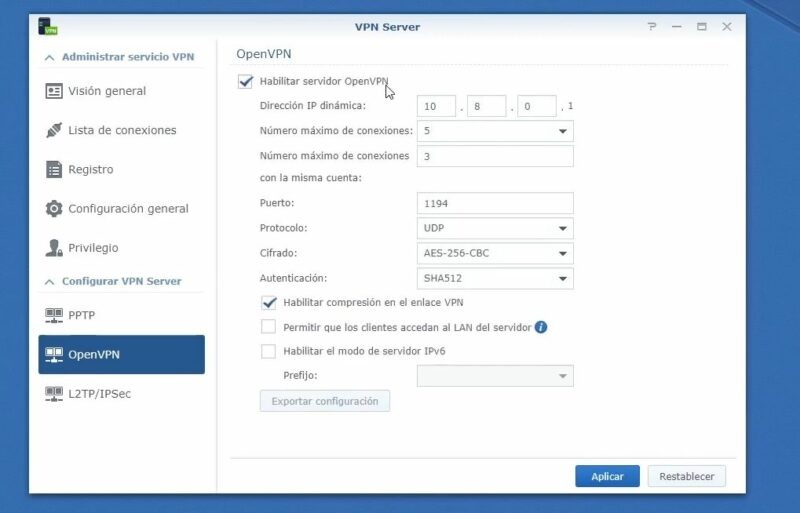Click max connections per account field showing 3
800x513 pixels.
pyautogui.click(x=495, y=156)
